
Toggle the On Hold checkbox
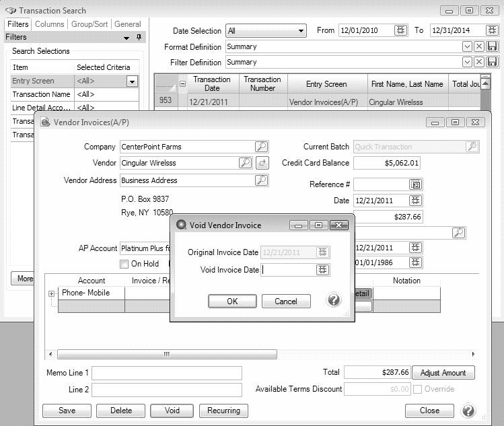[124, 264]
